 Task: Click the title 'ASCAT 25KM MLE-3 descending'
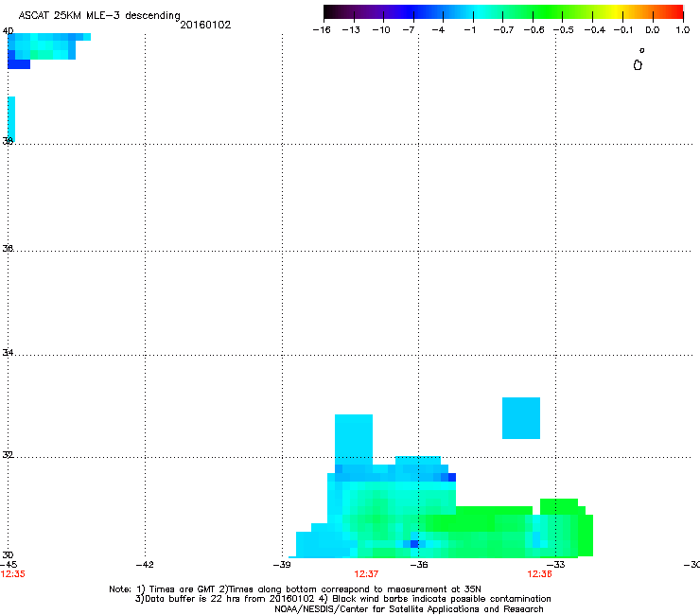click(99, 15)
